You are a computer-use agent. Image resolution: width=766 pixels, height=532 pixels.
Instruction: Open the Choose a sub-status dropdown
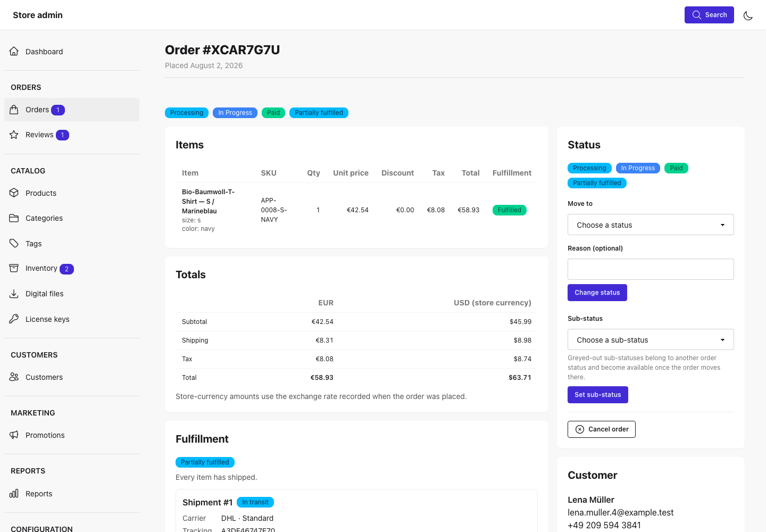pos(651,339)
